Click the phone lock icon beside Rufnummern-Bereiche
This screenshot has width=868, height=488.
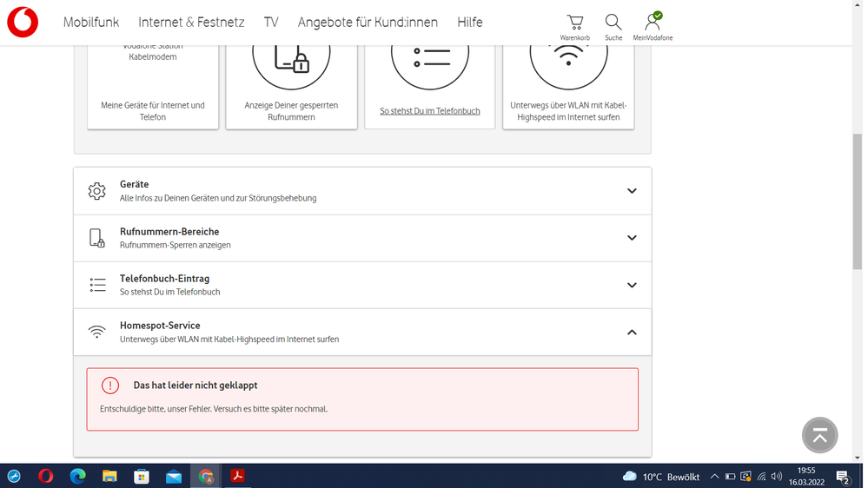[x=96, y=238]
